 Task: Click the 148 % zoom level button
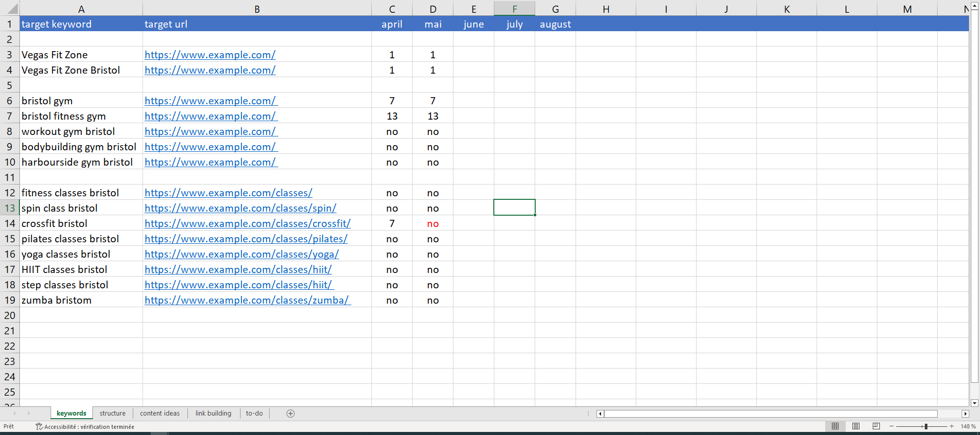click(x=968, y=426)
